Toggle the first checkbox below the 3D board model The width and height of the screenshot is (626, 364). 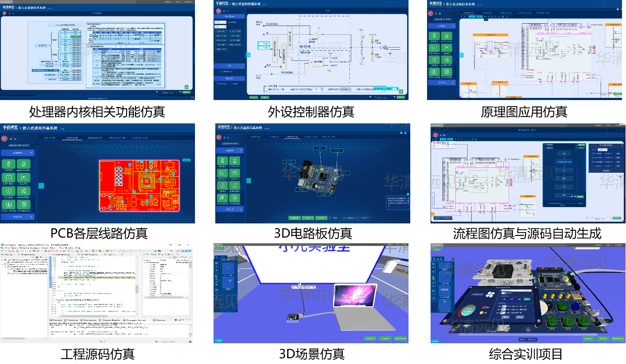click(x=330, y=218)
